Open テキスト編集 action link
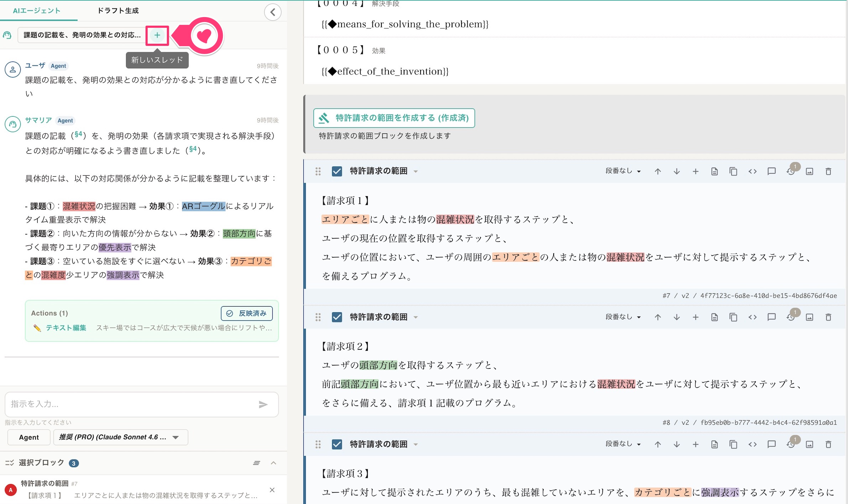Image resolution: width=848 pixels, height=504 pixels. click(x=66, y=328)
